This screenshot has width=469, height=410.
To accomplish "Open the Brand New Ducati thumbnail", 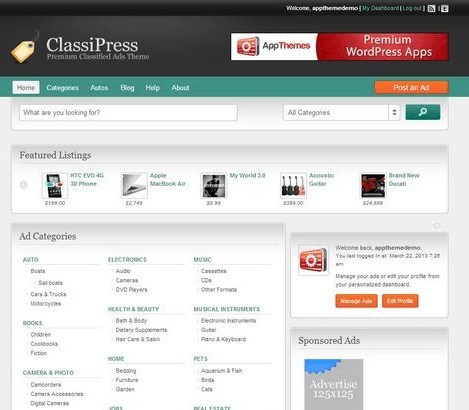I will (x=373, y=186).
